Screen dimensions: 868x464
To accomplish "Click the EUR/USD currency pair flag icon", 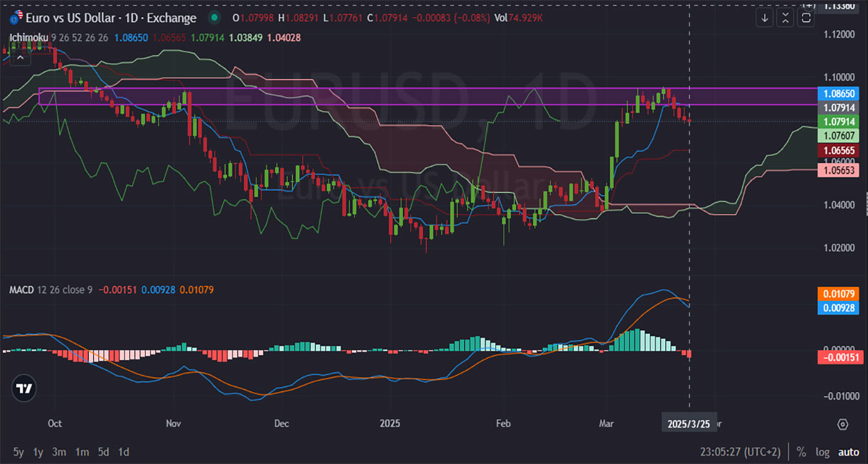I will tap(15, 17).
